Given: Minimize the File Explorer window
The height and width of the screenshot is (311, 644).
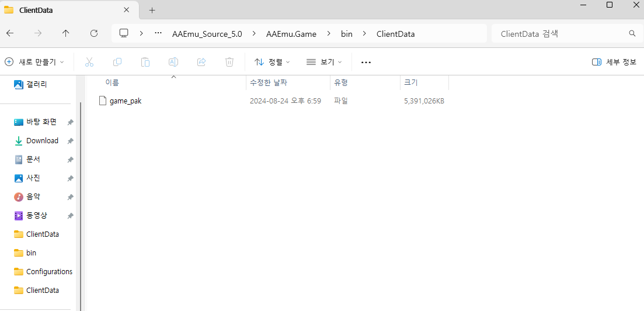Looking at the screenshot, I should (583, 5).
